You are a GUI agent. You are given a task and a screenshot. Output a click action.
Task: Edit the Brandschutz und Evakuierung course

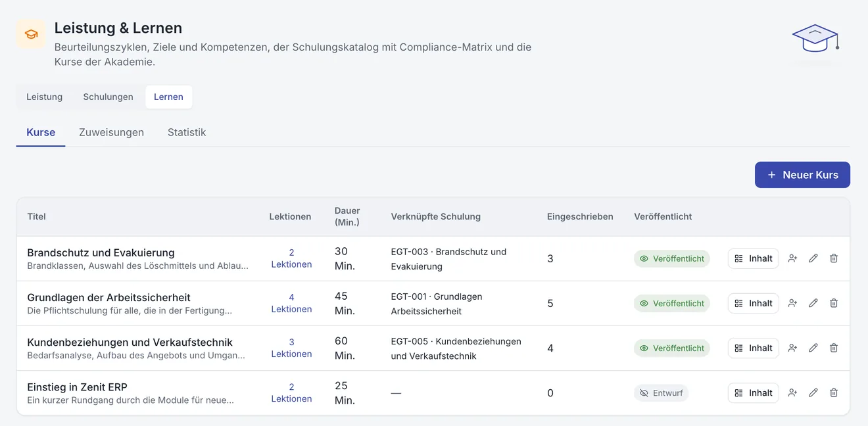point(813,258)
